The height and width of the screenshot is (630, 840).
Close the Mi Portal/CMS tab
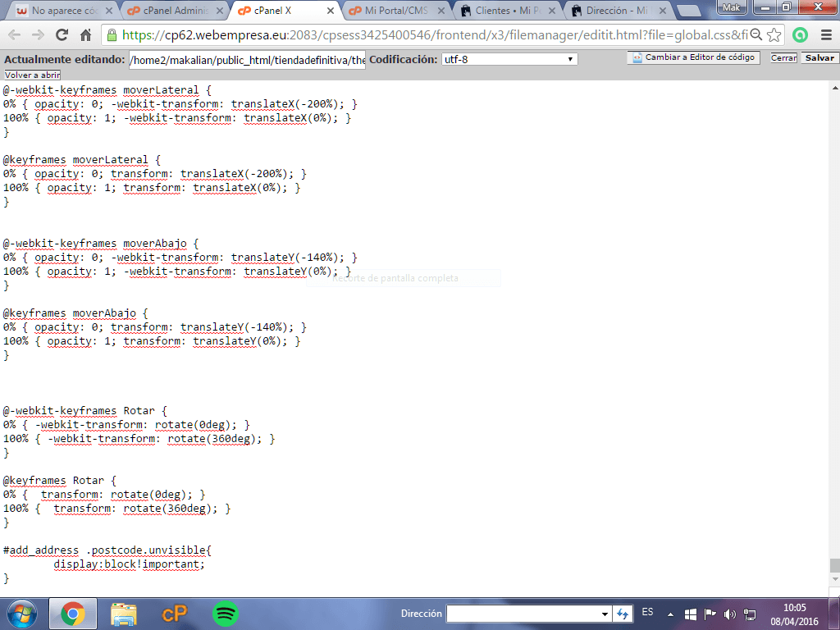pyautogui.click(x=441, y=11)
